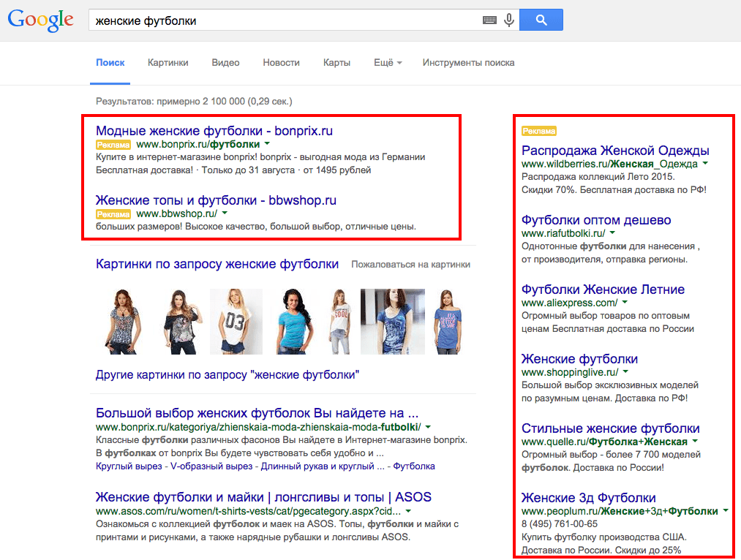Open sitelink Длинный рукав и круглый

click(x=323, y=466)
